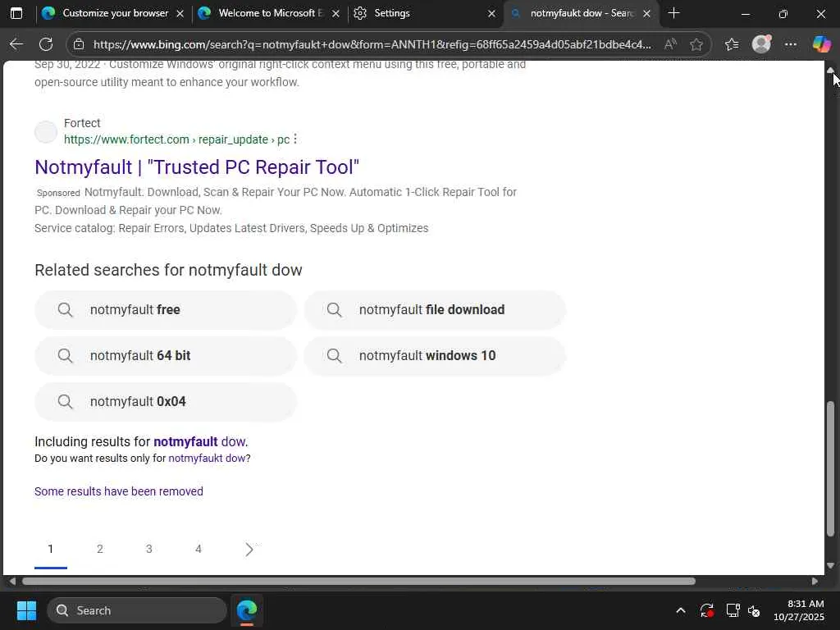Click the horizontal scrollbar thumb
This screenshot has height=630, width=840.
[359, 582]
